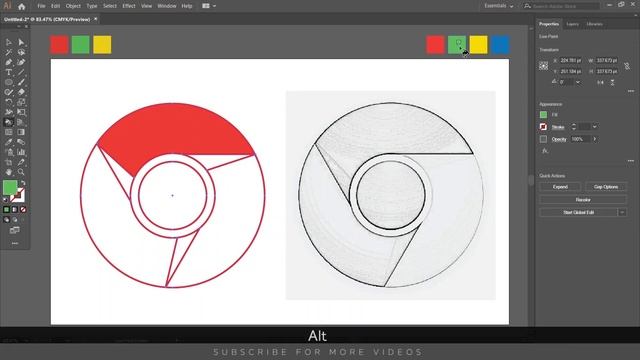Select the Perspective Grid tool

pos(21,122)
